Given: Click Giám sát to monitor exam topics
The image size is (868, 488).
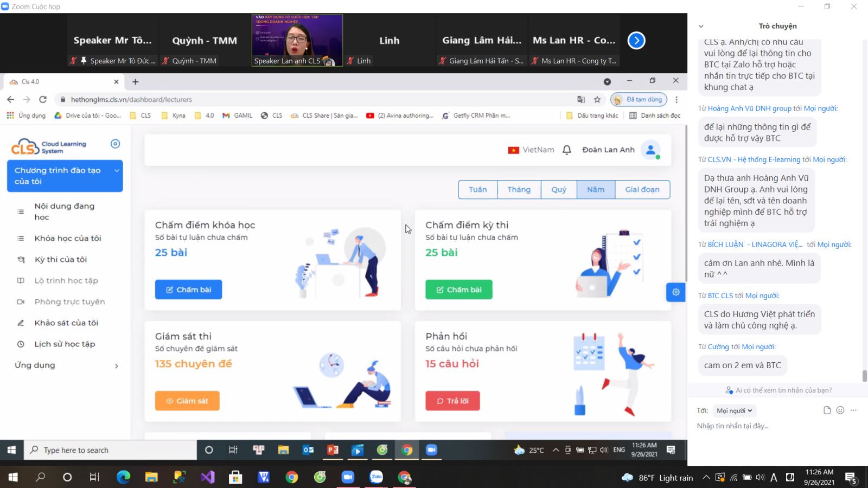Looking at the screenshot, I should point(187,401).
